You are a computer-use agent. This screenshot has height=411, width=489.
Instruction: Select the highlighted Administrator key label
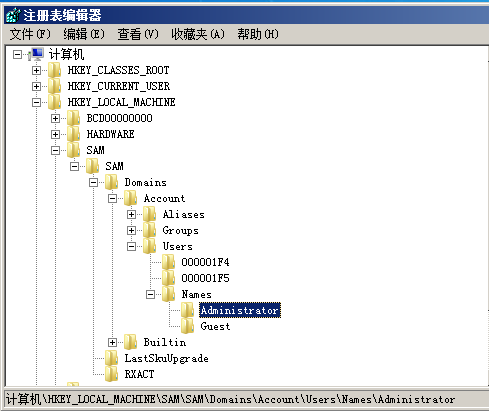pyautogui.click(x=240, y=310)
